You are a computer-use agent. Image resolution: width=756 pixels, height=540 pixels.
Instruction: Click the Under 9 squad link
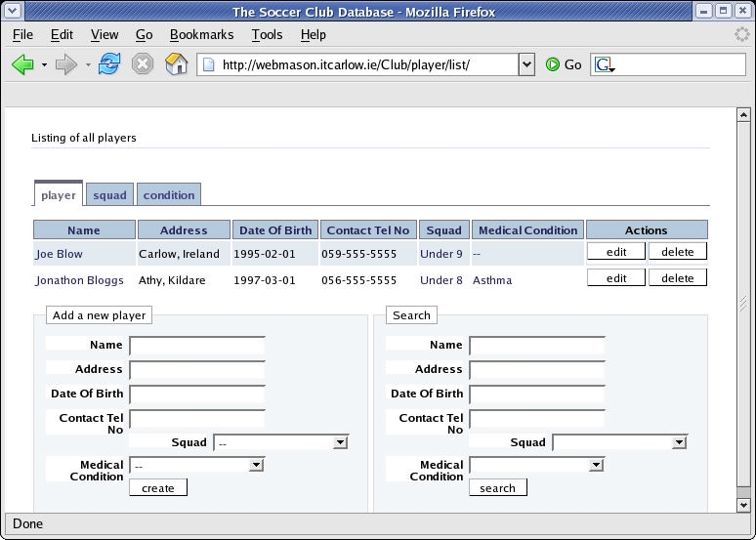point(441,254)
